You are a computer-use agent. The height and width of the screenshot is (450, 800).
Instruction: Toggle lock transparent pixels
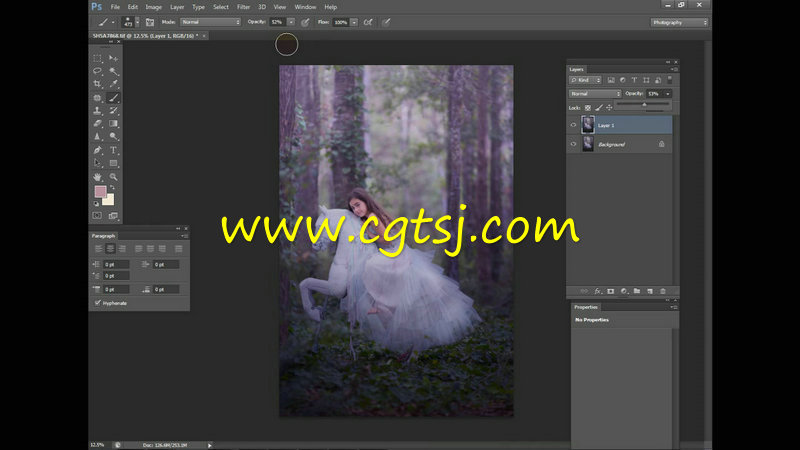pos(588,108)
